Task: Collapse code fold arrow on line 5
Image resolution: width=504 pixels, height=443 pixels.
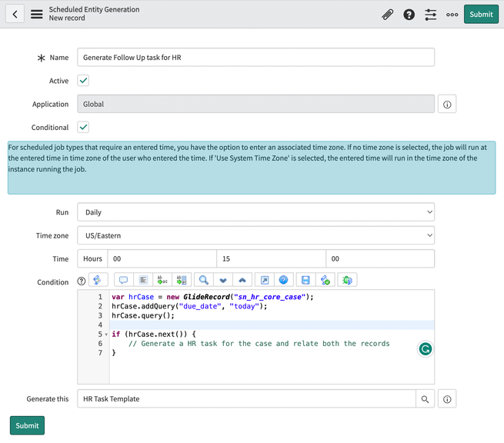Action: 106,335
